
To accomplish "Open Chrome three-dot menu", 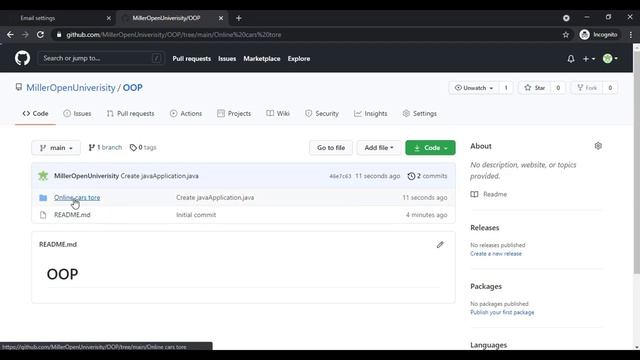I will [631, 35].
